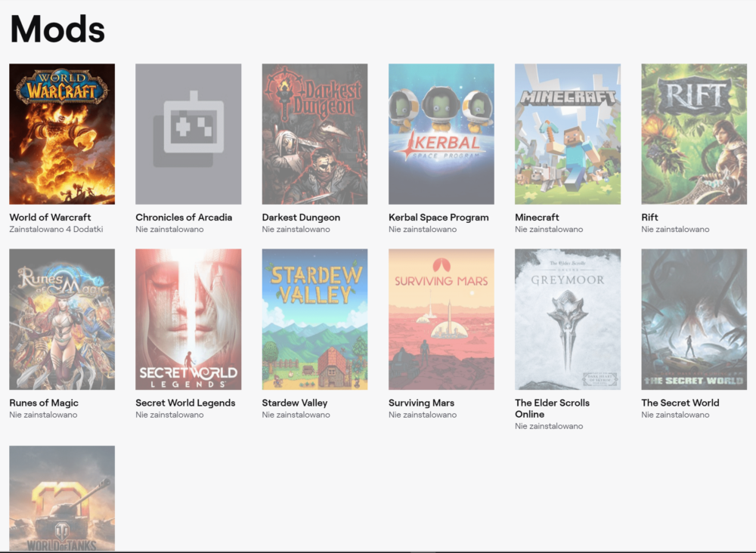Select the Chronicles of Arcadia placeholder cover
Screen dimensions: 756x553
click(x=188, y=134)
